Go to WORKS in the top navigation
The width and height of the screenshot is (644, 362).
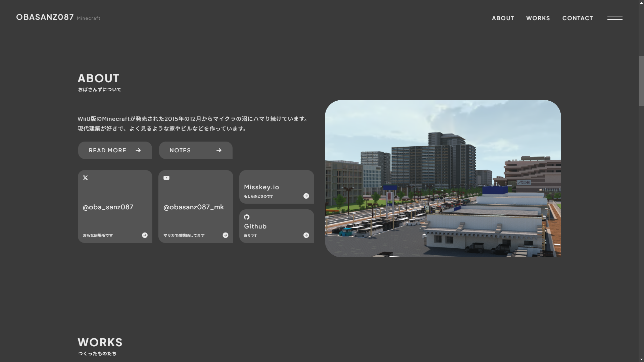[x=538, y=18]
